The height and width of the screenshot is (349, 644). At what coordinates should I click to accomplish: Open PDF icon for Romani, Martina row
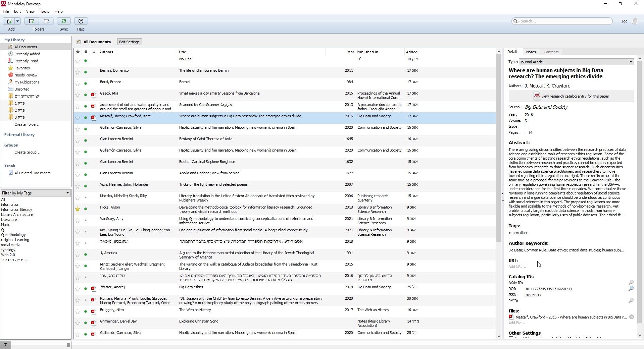pos(94,300)
